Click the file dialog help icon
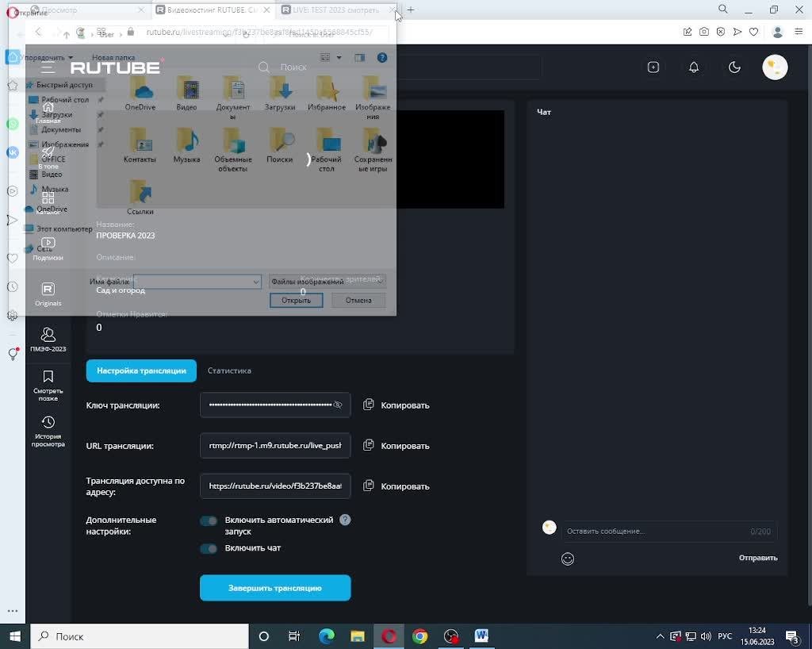 coord(382,57)
